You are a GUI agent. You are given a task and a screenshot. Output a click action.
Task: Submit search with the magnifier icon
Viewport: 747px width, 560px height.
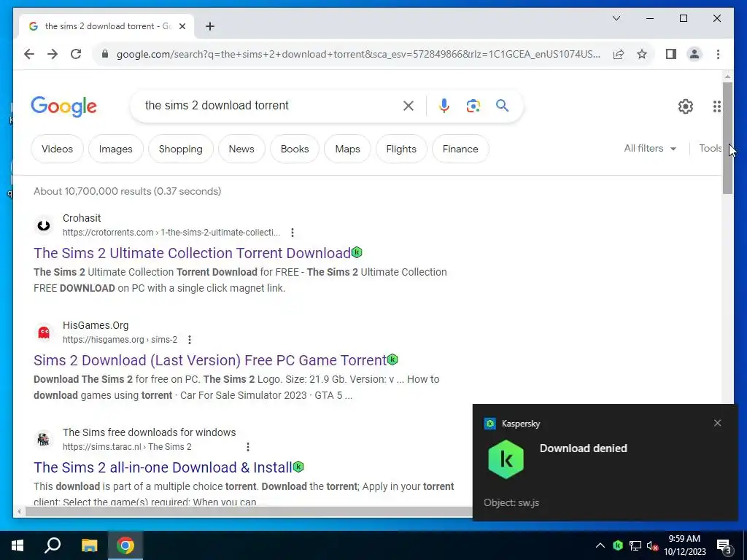point(502,106)
